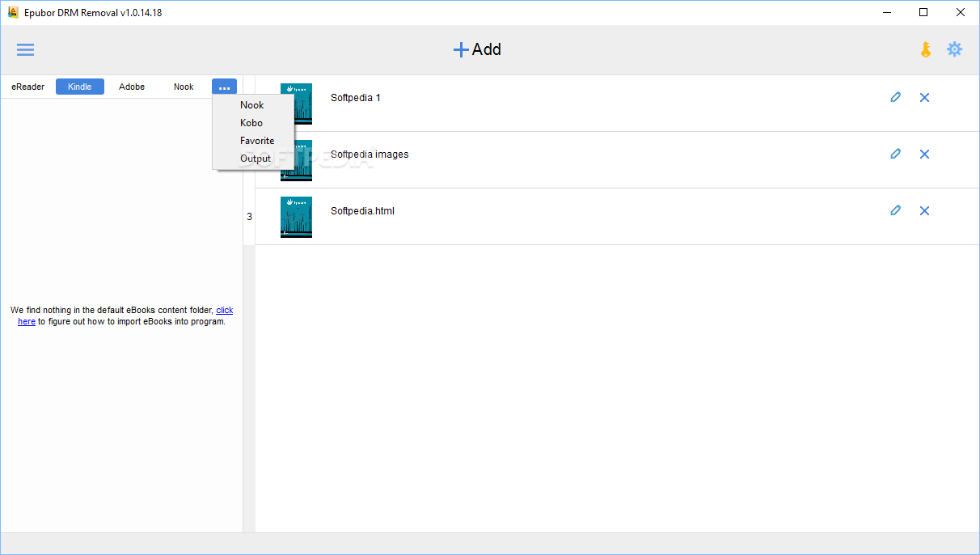Image resolution: width=980 pixels, height=555 pixels.
Task: Click the Softpedia.html book cover thumbnail
Action: 296,217
